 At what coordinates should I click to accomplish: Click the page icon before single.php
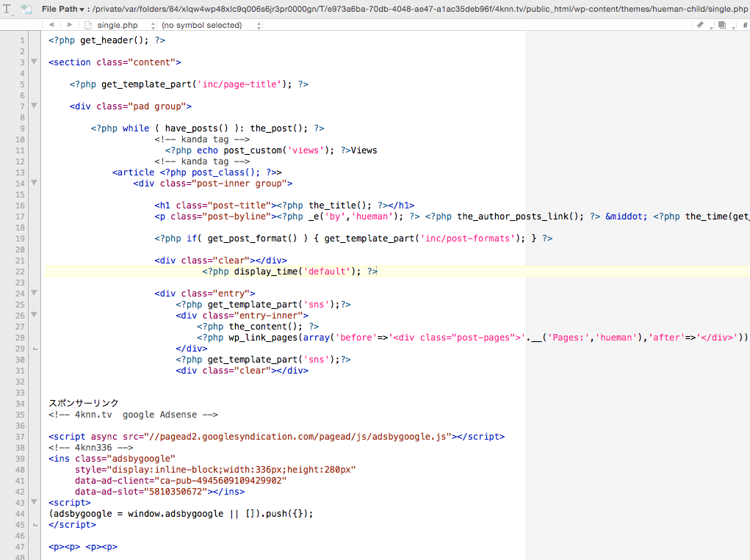tap(88, 25)
